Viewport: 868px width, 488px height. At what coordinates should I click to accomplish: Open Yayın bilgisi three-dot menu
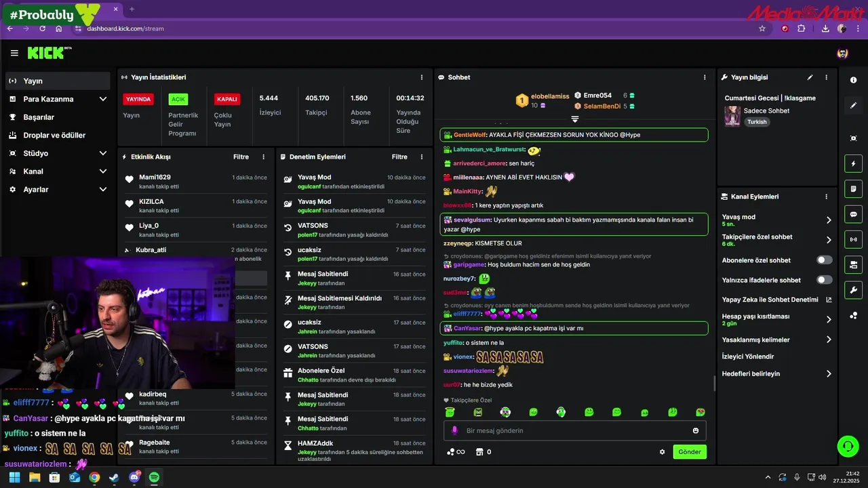(826, 77)
